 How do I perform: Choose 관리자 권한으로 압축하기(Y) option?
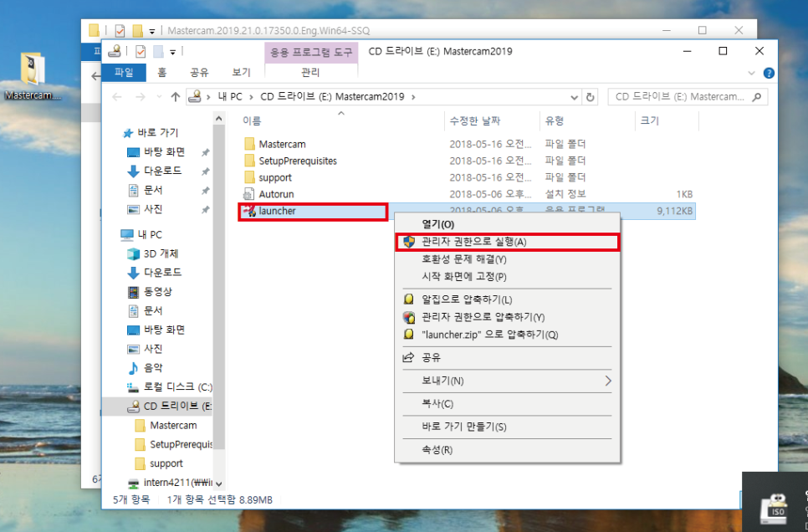pyautogui.click(x=508, y=317)
